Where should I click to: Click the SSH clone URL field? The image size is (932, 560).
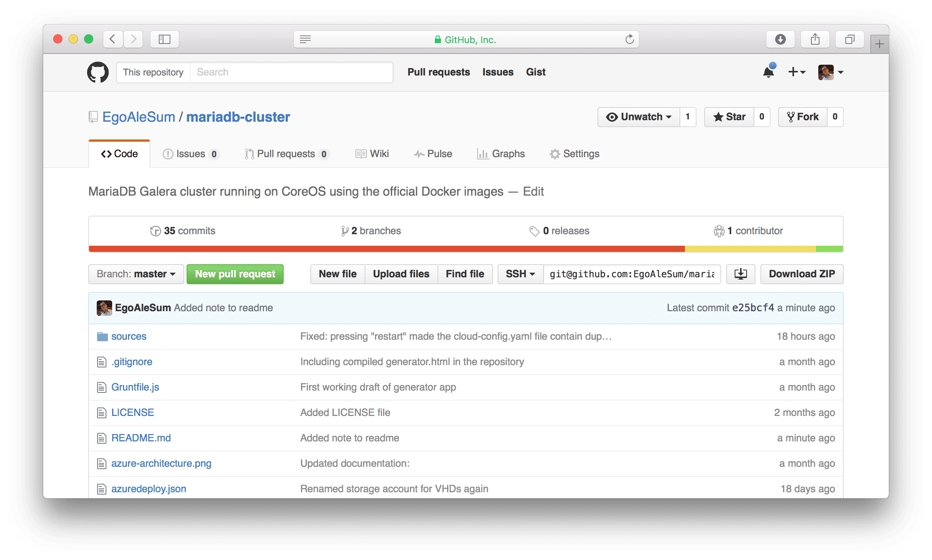tap(632, 274)
